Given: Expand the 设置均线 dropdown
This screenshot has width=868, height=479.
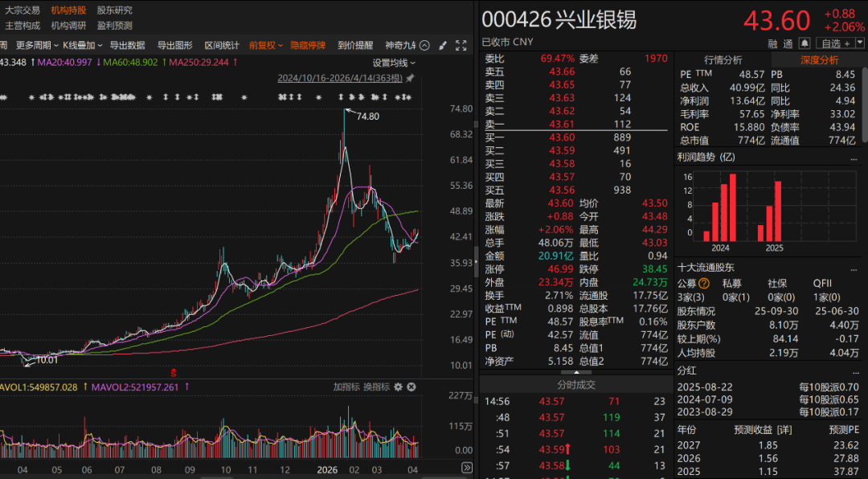Looking at the screenshot, I should point(394,63).
